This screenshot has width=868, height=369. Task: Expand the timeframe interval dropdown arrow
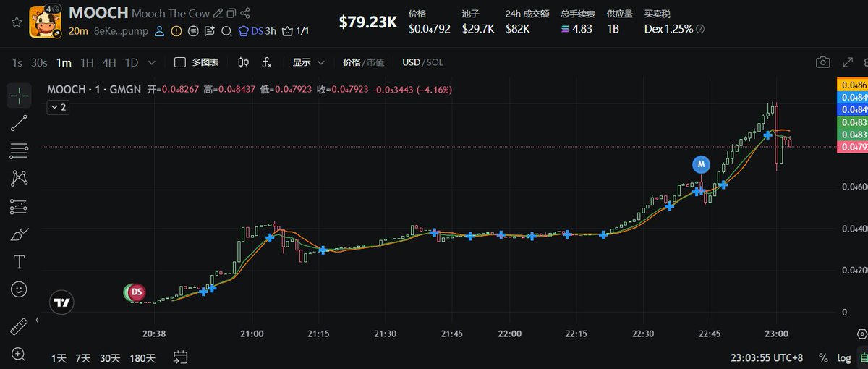[152, 62]
